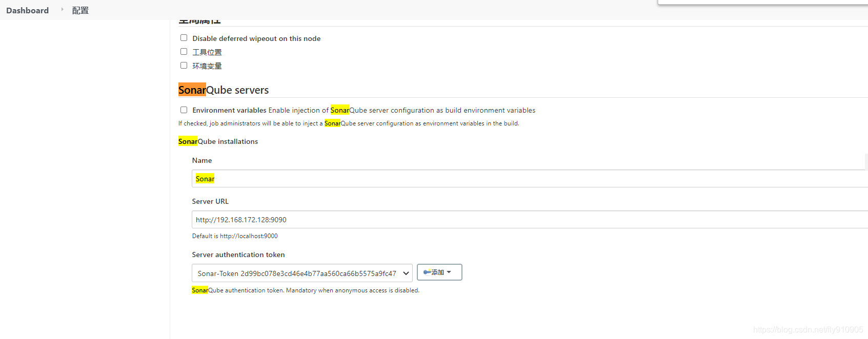Check the 工具位置 checkbox
Screen dimensions: 868x339
184,52
